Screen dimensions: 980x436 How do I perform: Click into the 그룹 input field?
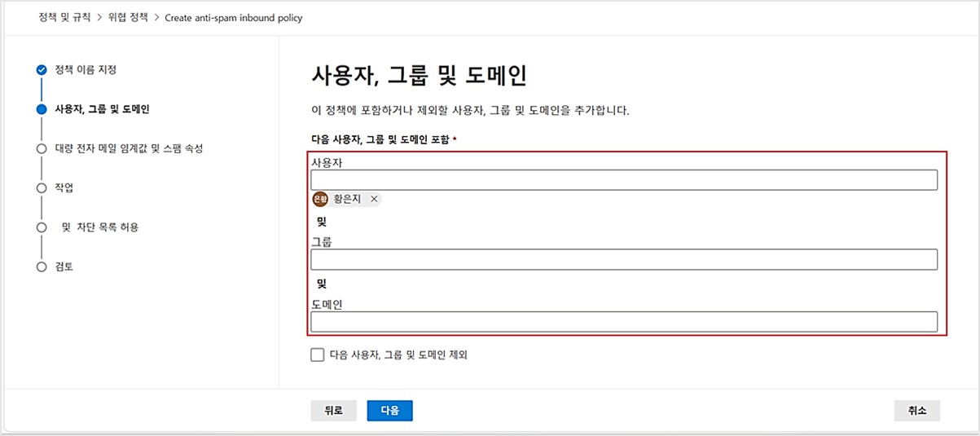(x=623, y=259)
